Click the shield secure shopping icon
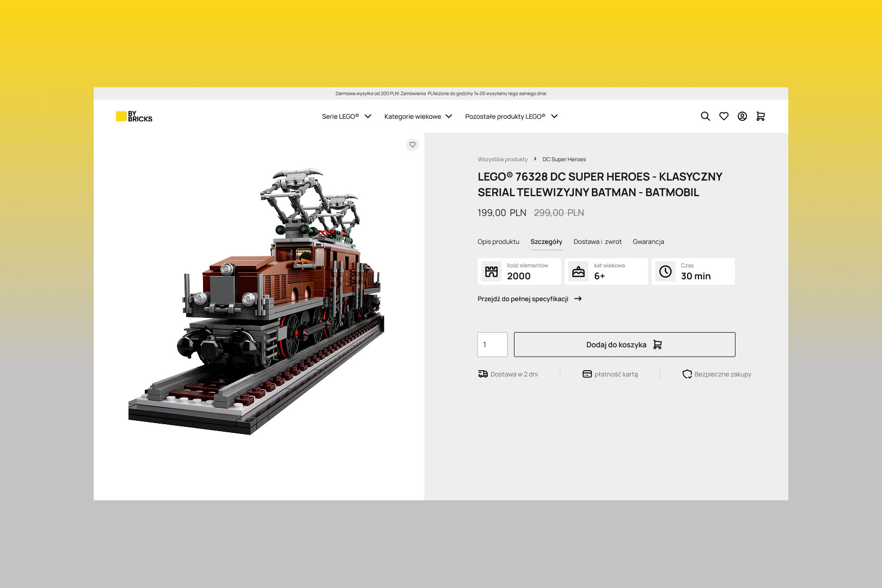The width and height of the screenshot is (882, 588). (x=687, y=374)
